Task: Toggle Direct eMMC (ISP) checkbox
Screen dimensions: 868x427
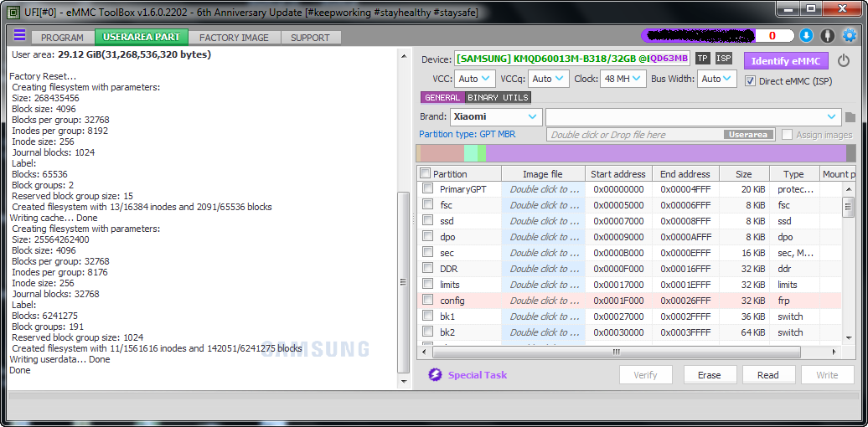Action: tap(750, 80)
